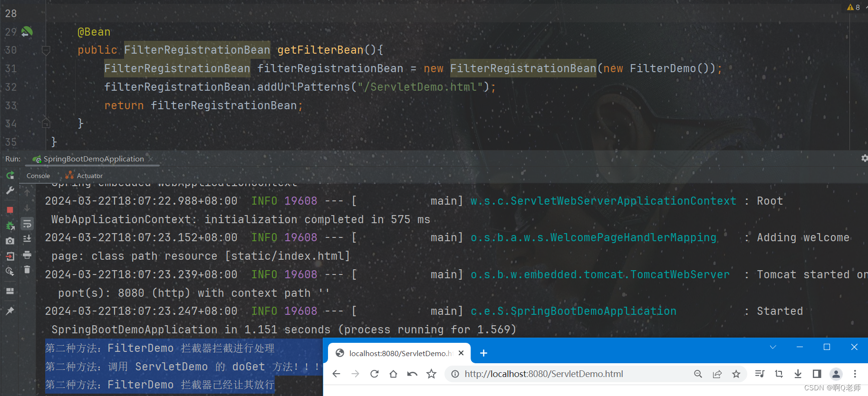Go to browser home page
The image size is (868, 396).
(x=393, y=374)
